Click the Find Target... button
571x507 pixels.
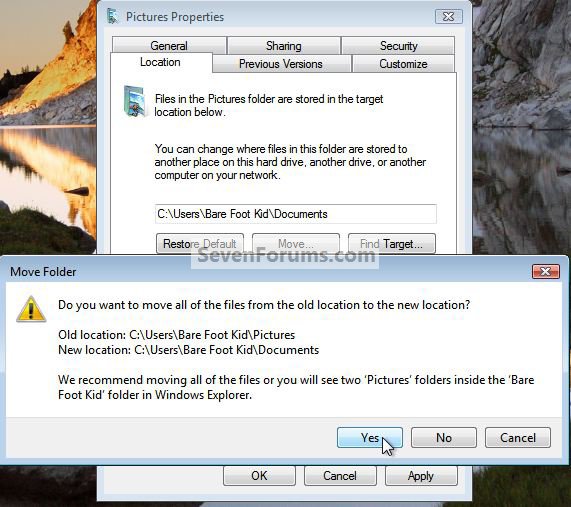(x=391, y=243)
